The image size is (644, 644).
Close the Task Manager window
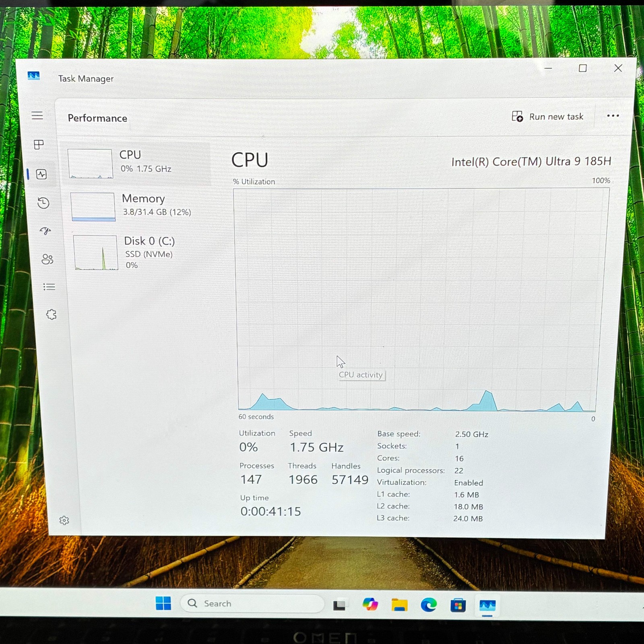[x=618, y=68]
